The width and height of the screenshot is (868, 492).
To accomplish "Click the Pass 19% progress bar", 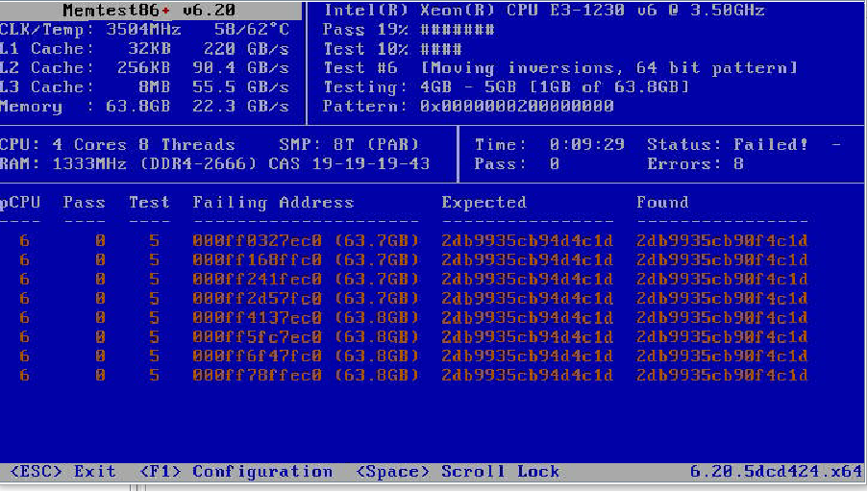I will click(x=409, y=30).
